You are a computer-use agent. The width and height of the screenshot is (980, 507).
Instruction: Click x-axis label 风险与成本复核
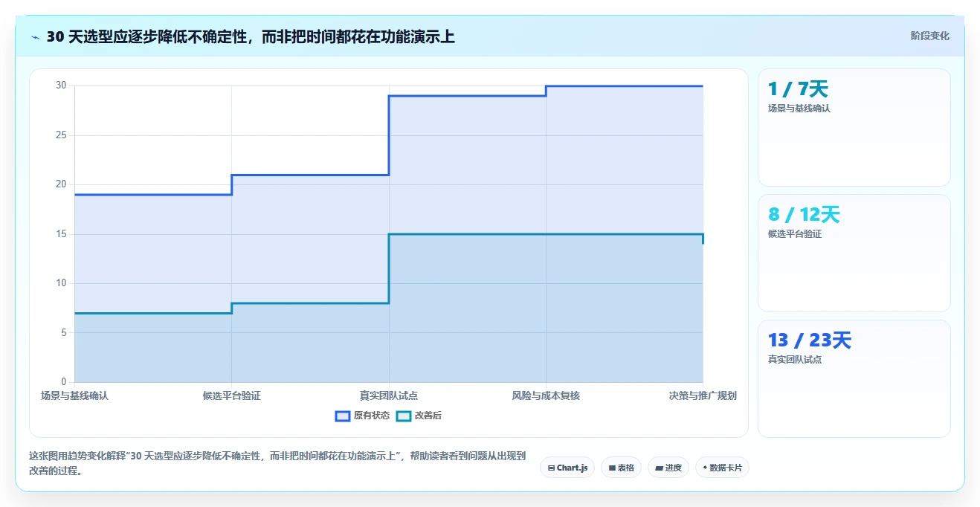pyautogui.click(x=546, y=395)
